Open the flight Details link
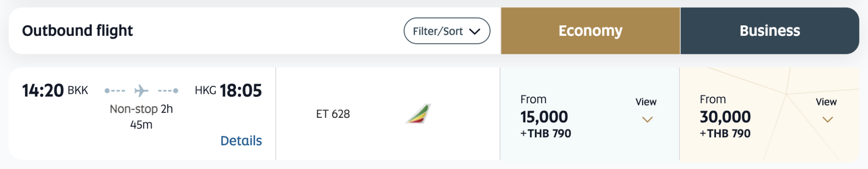The width and height of the screenshot is (868, 169). click(241, 141)
